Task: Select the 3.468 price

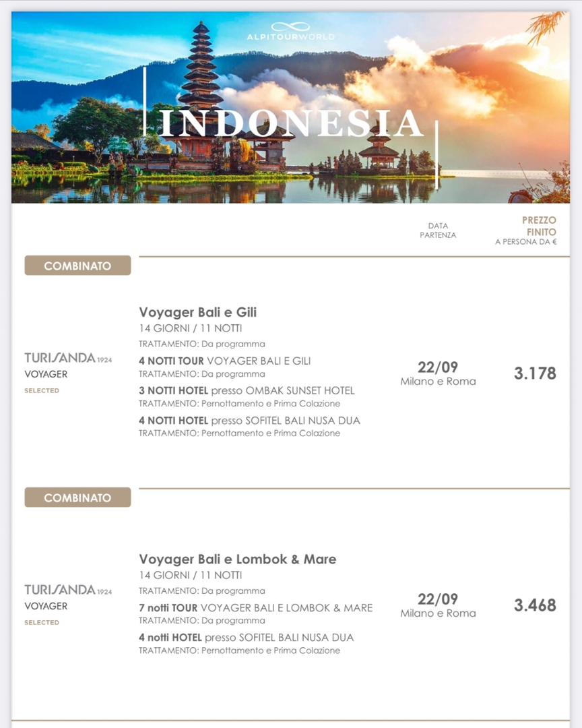Action: pos(535,605)
